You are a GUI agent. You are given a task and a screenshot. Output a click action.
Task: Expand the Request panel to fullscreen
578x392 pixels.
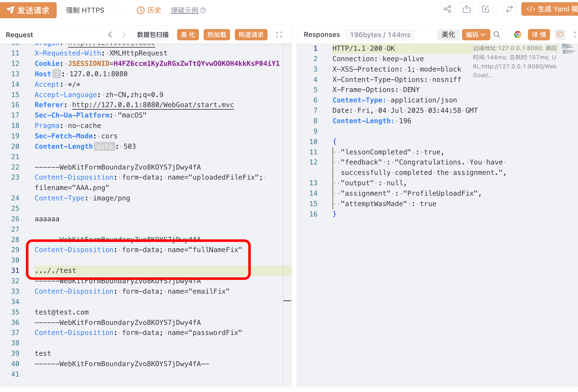279,35
